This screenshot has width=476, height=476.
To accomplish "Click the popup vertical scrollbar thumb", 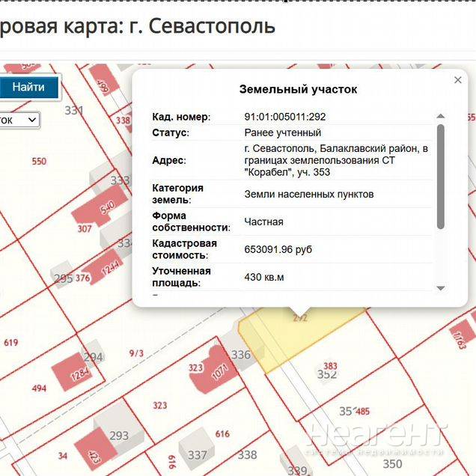I will (x=440, y=176).
